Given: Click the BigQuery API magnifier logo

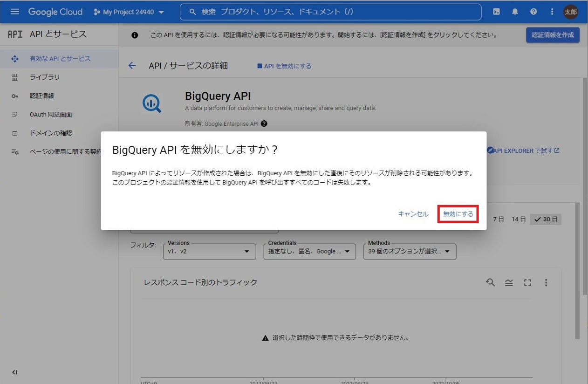Looking at the screenshot, I should [x=152, y=103].
